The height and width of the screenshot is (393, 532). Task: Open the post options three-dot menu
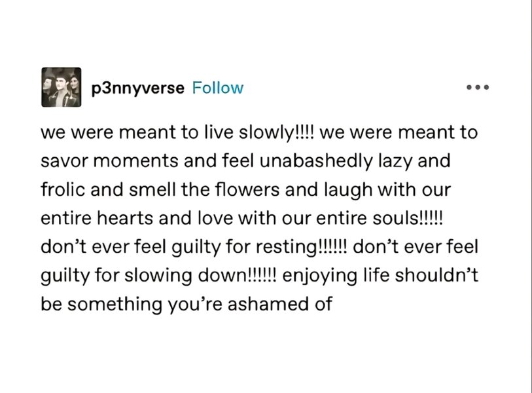click(x=478, y=87)
